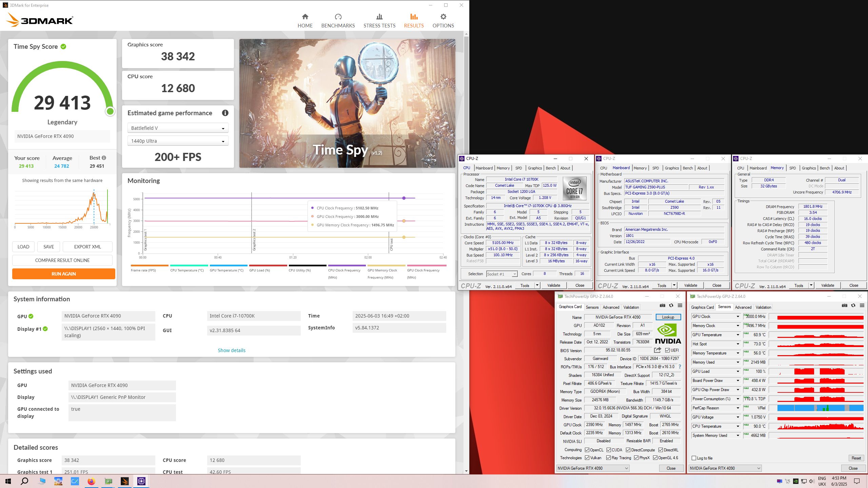Open Validation tab in GPU-Z Sensors window
The height and width of the screenshot is (488, 868).
[763, 307]
